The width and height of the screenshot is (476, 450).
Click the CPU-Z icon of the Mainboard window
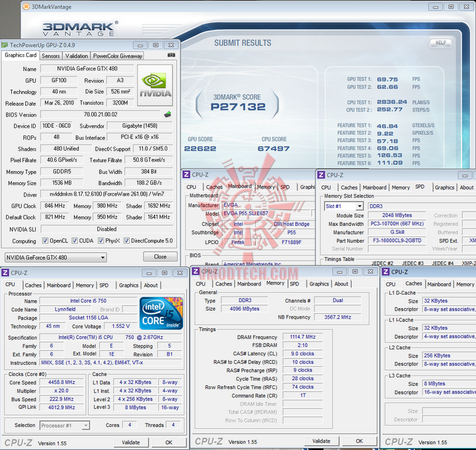point(186,174)
